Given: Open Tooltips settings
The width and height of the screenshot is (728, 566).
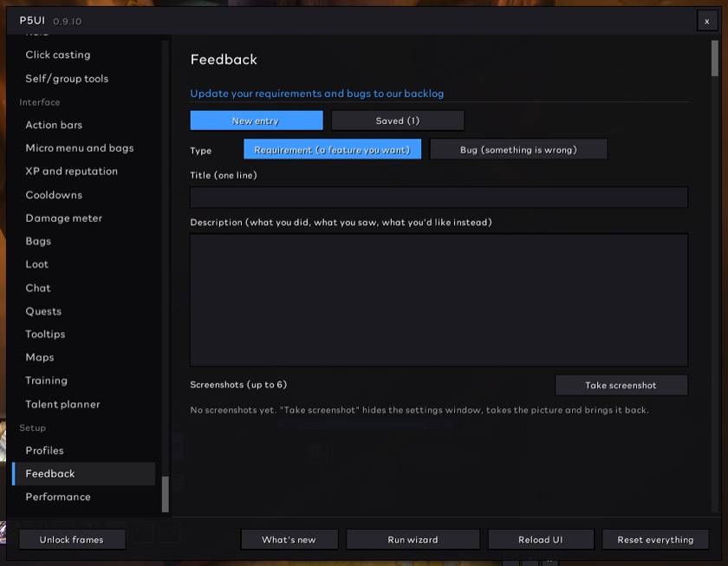Looking at the screenshot, I should point(45,335).
